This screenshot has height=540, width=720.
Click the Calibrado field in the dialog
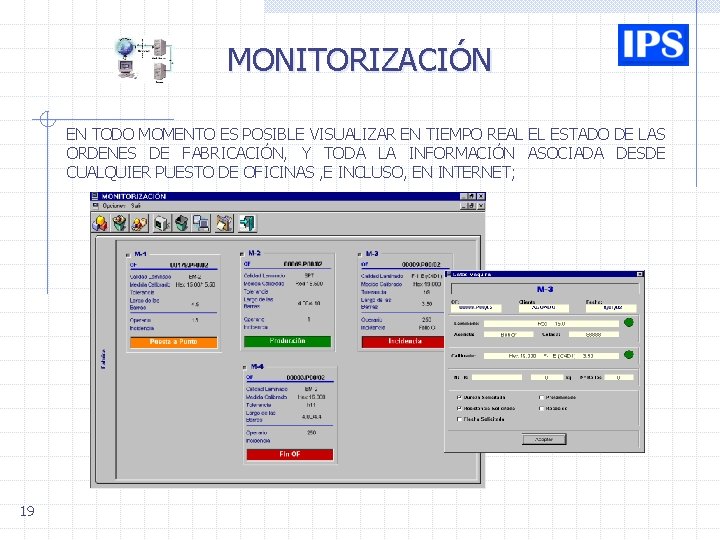(551, 356)
